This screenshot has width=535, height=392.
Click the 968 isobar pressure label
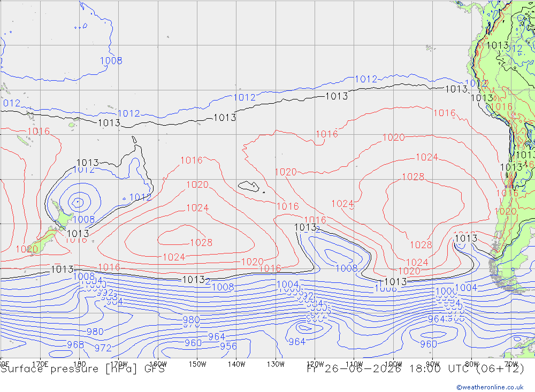coord(75,344)
